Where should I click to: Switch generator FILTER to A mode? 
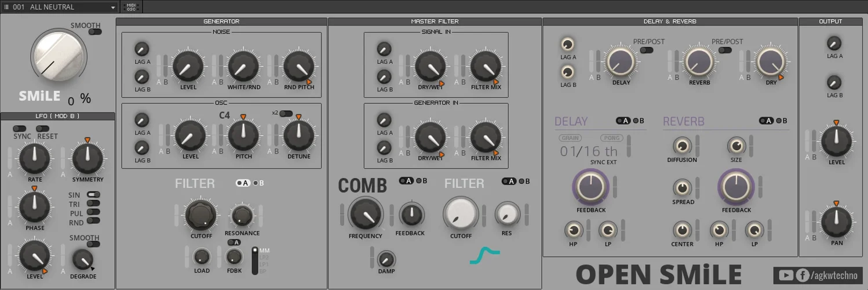pos(243,183)
